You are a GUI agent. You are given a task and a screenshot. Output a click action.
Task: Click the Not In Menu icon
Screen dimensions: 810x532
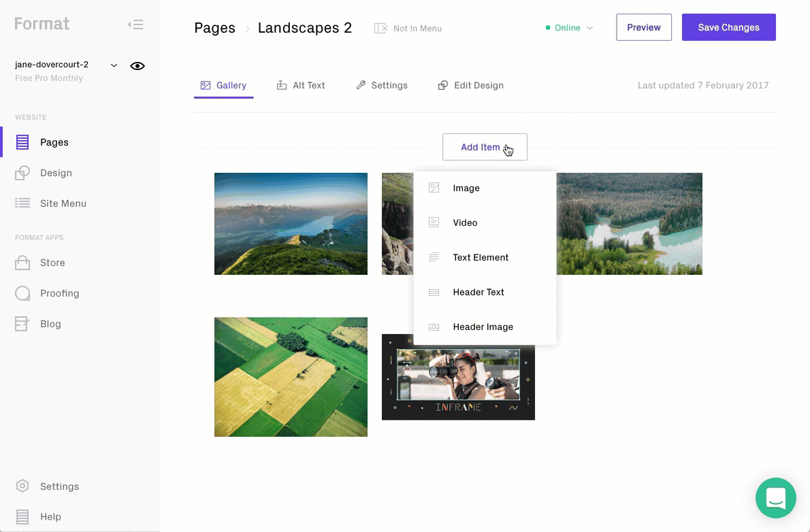point(380,28)
